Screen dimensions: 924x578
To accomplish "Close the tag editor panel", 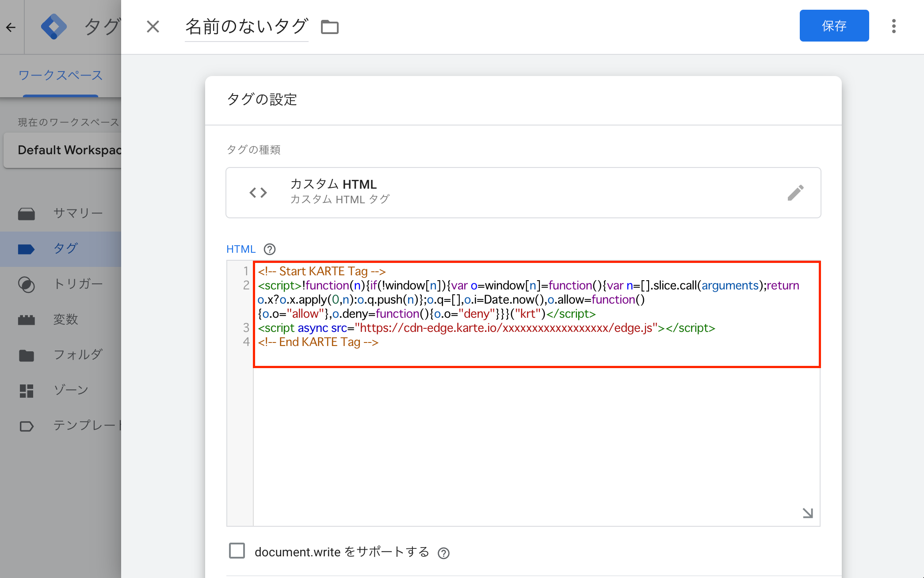I will click(153, 27).
